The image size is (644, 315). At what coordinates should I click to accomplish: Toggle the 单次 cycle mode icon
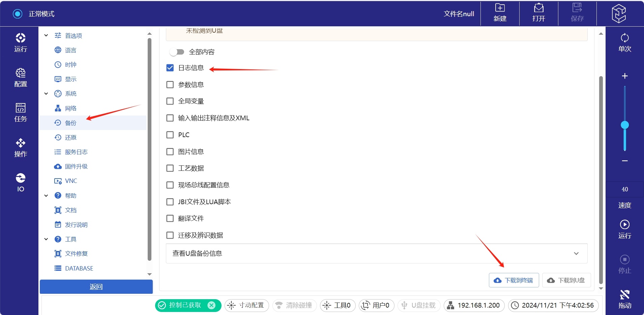[x=624, y=42]
